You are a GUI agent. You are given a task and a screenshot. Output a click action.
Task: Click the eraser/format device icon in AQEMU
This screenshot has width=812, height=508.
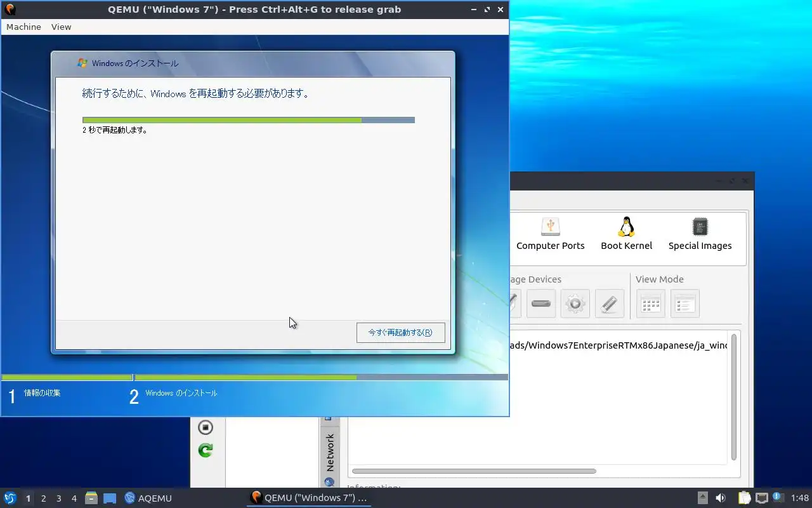click(x=609, y=304)
